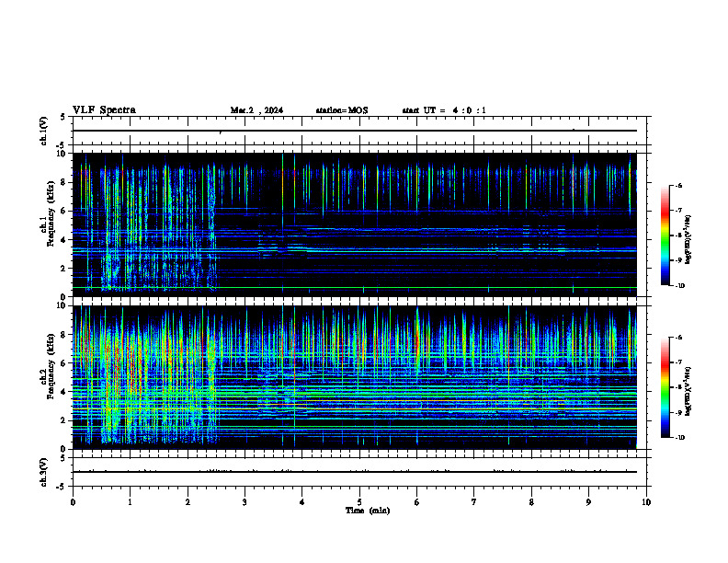
Task: Click the "VLF Spectra" plot title
Action: tap(104, 110)
